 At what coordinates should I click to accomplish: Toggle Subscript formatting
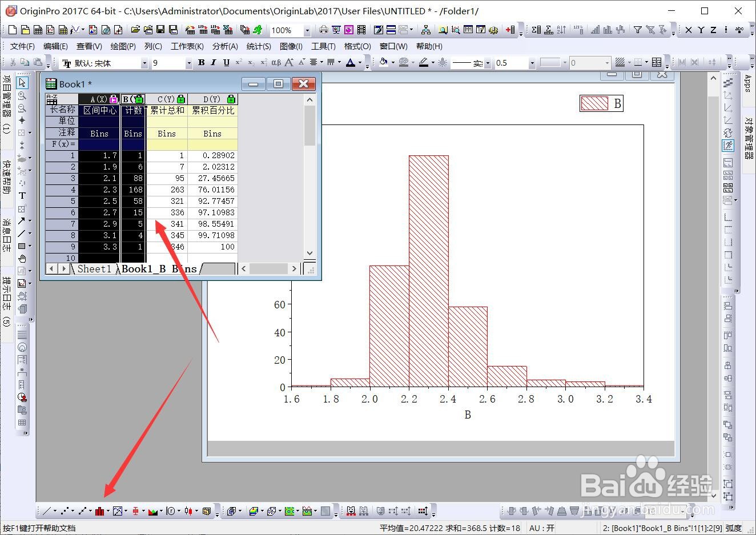coord(251,62)
